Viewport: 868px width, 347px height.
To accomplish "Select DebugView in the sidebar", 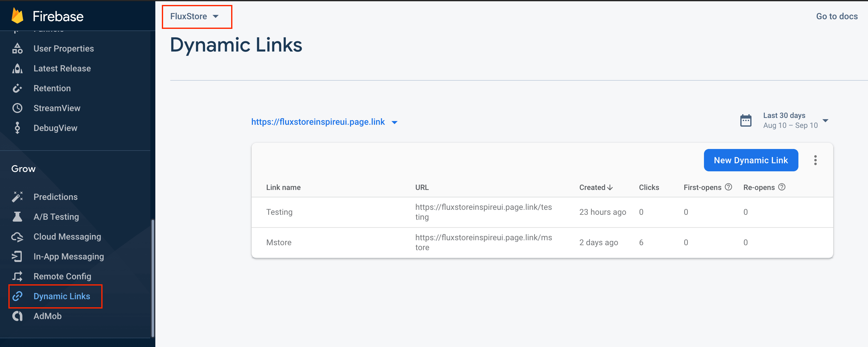I will (x=55, y=128).
